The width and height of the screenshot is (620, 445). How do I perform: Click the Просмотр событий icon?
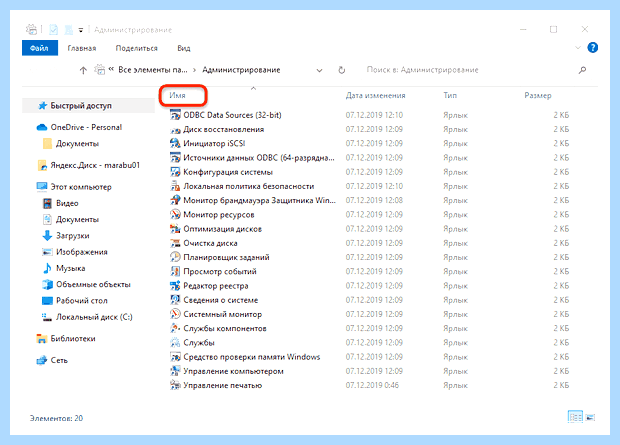[175, 272]
